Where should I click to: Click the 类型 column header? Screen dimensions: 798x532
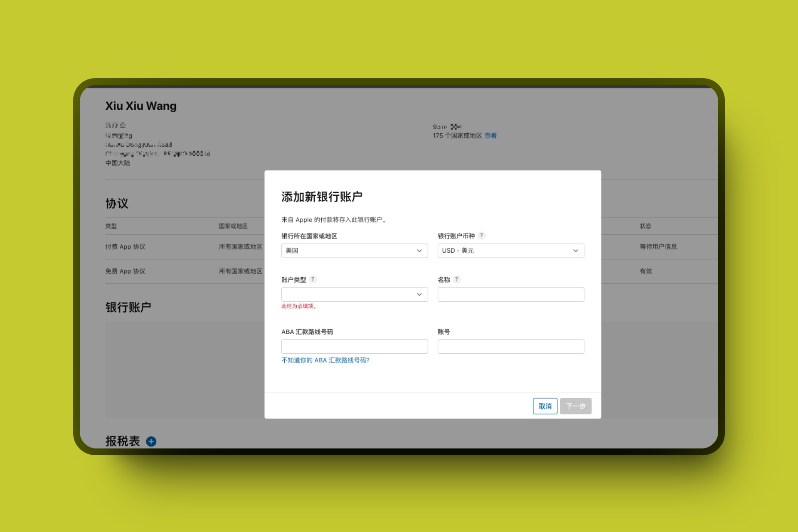pos(111,226)
